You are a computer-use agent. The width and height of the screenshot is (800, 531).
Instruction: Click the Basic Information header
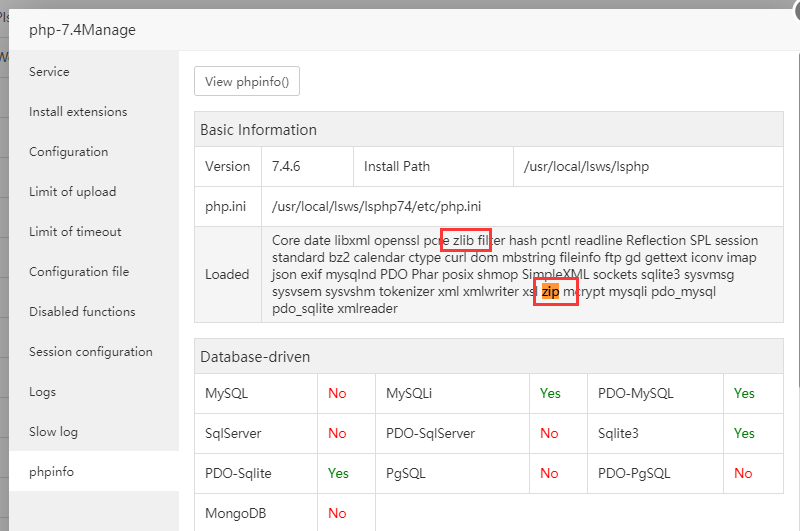tap(258, 130)
